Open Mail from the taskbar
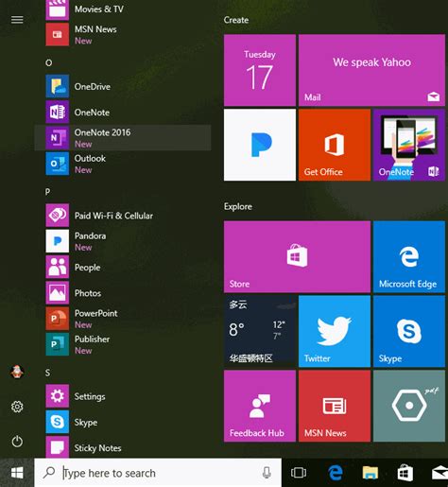This screenshot has height=487, width=448. click(x=439, y=473)
